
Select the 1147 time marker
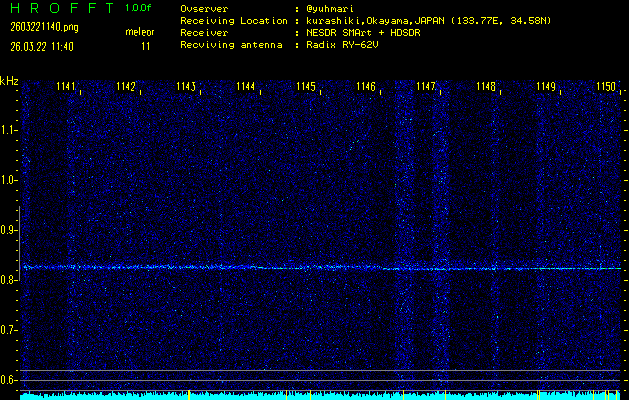[427, 87]
